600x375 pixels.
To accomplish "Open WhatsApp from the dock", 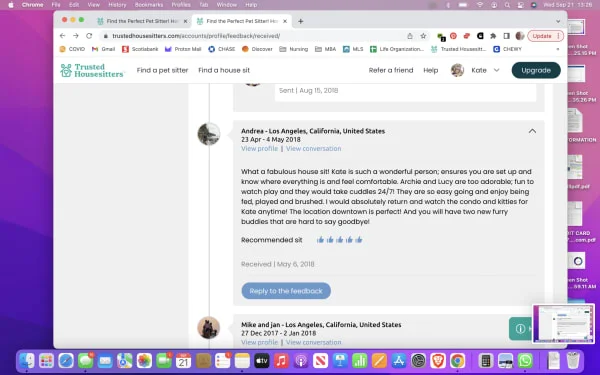I will (525, 360).
